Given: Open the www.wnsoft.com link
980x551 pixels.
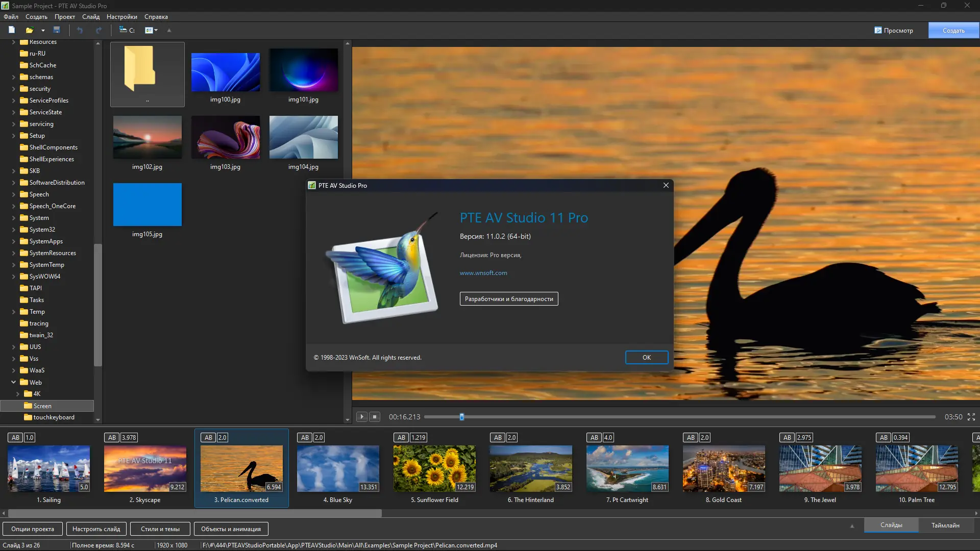Looking at the screenshot, I should [x=483, y=273].
